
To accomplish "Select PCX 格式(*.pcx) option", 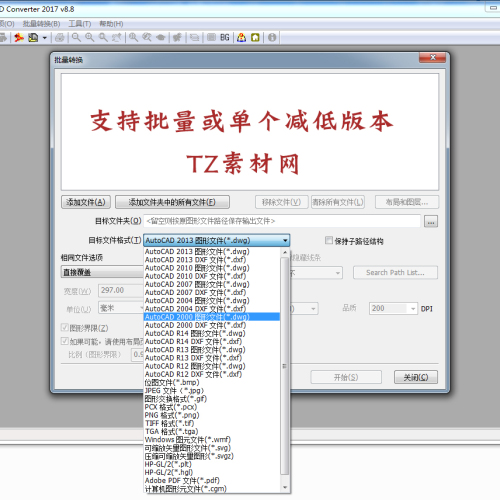I will pos(212,407).
